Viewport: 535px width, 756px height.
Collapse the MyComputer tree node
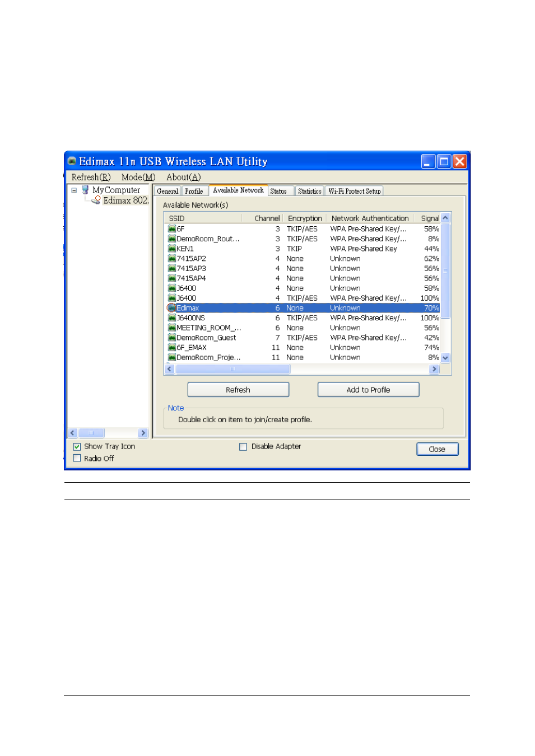74,190
